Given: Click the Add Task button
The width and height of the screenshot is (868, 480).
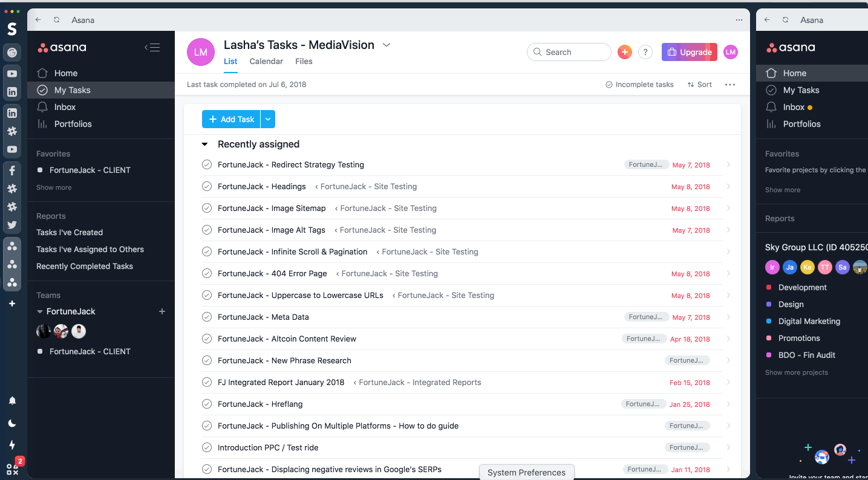Looking at the screenshot, I should click(231, 119).
